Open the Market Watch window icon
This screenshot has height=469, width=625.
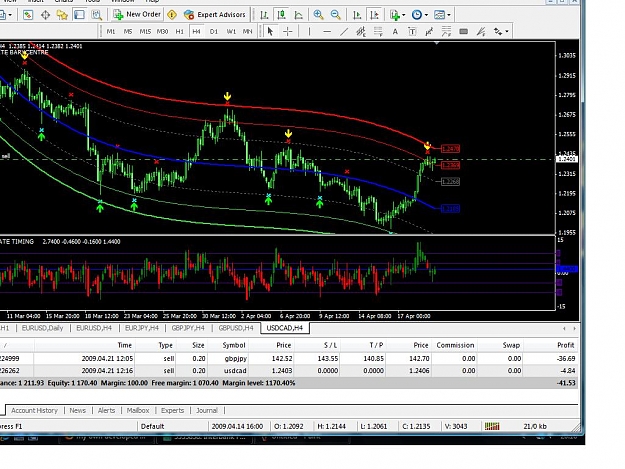point(28,15)
